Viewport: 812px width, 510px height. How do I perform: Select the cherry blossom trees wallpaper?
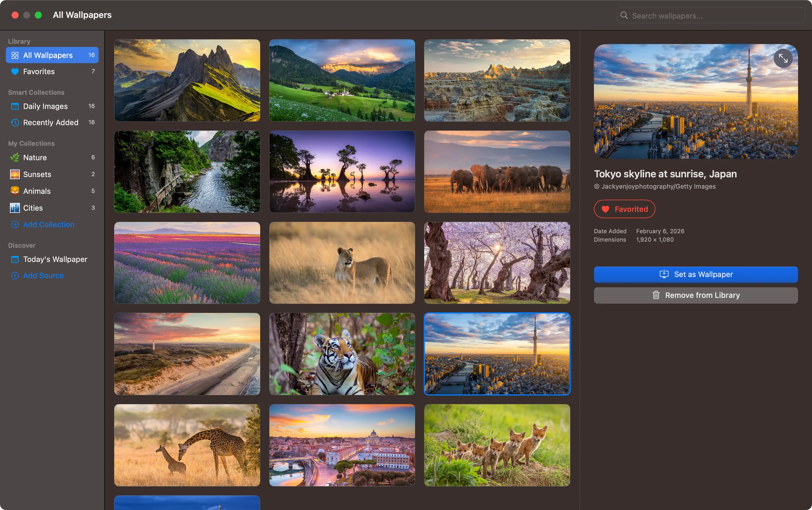pos(497,263)
